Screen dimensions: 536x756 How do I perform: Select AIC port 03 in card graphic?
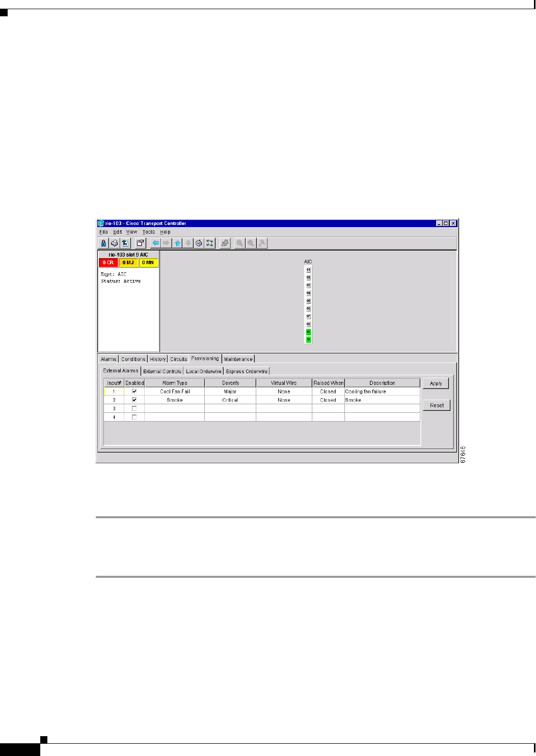pos(308,285)
